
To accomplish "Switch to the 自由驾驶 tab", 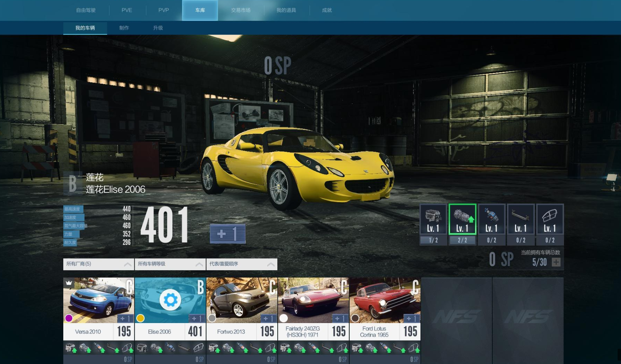I will click(x=86, y=10).
